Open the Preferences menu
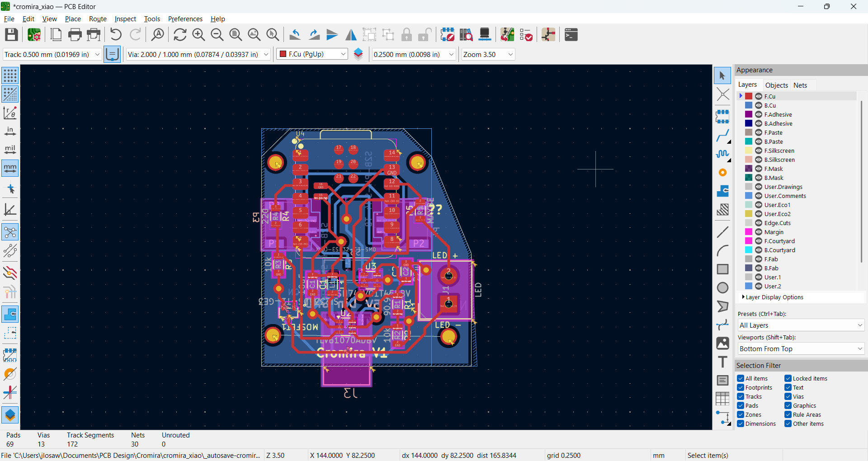This screenshot has height=461, width=868. click(x=185, y=19)
